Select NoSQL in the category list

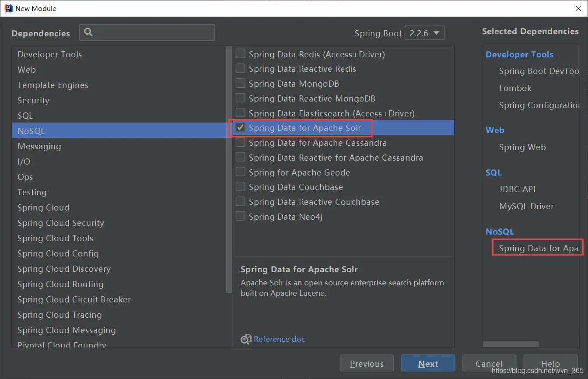pos(119,131)
